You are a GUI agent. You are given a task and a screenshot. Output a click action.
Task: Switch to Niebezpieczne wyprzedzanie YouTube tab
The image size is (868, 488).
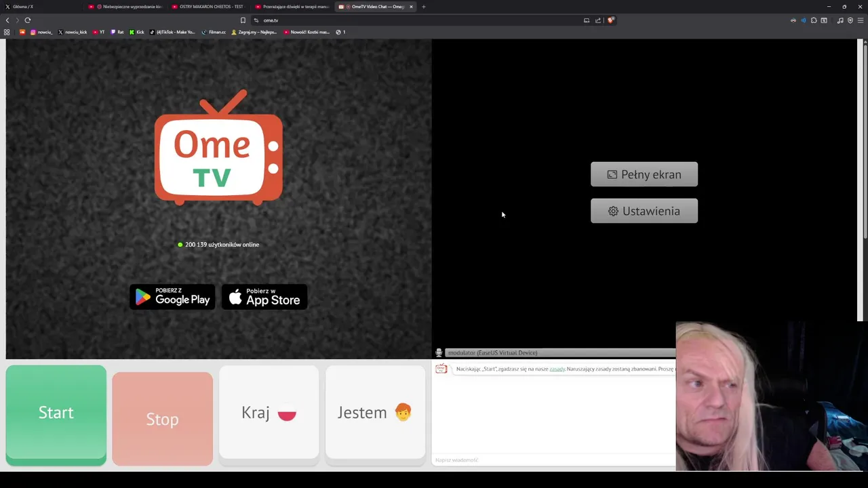(x=125, y=7)
